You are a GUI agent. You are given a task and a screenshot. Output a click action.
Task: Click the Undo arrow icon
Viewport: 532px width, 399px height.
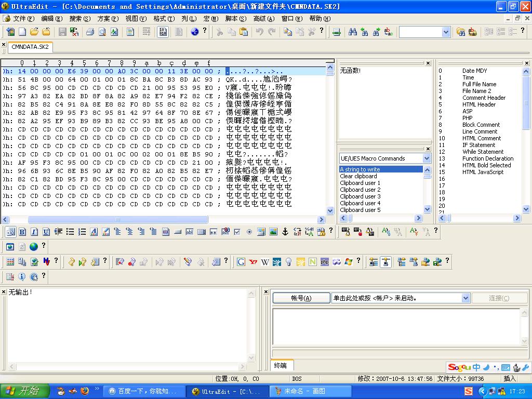point(259,32)
